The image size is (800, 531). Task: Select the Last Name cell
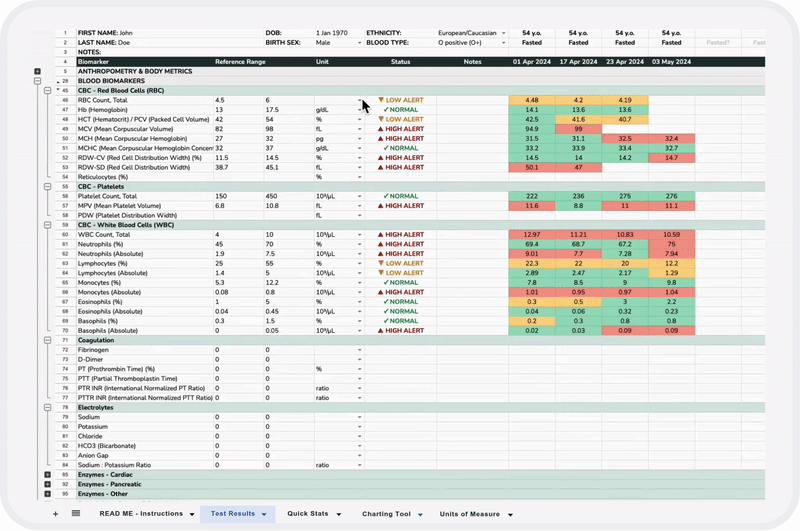[x=170, y=42]
